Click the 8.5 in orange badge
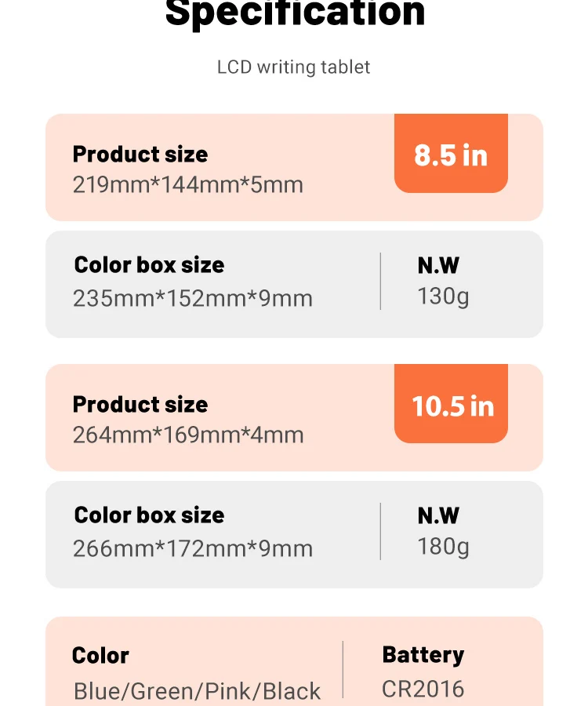 451,153
